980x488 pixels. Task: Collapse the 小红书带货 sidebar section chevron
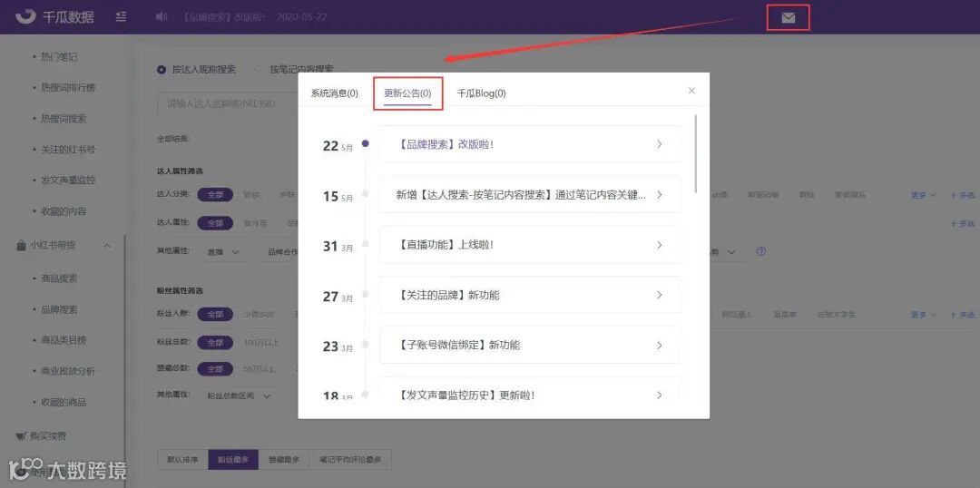(x=107, y=246)
